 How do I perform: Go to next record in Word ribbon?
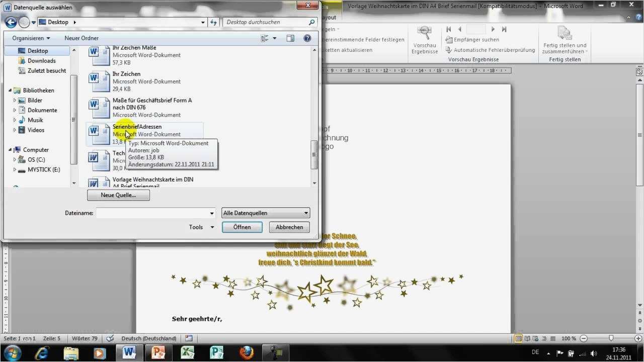point(493,30)
